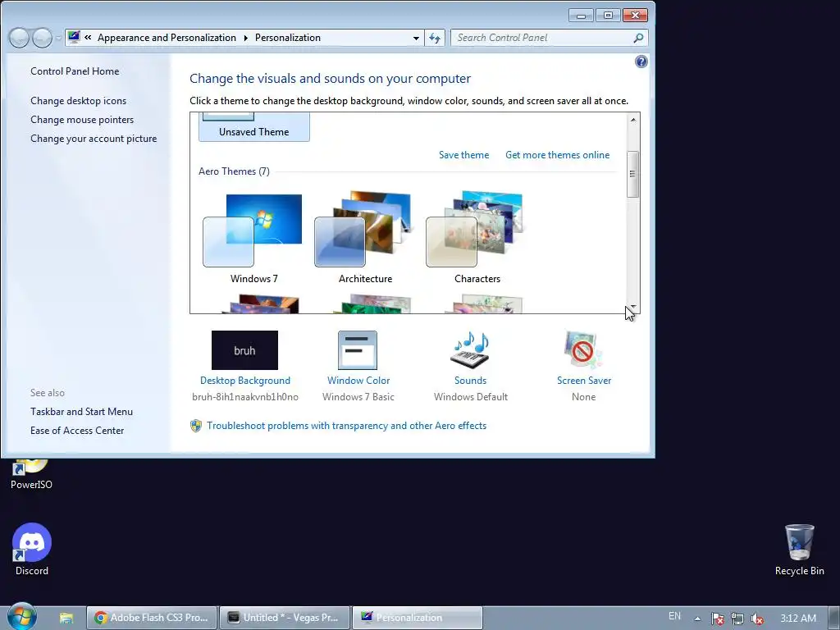The image size is (840, 630).
Task: Click the Forward navigation arrow button
Action: point(42,38)
